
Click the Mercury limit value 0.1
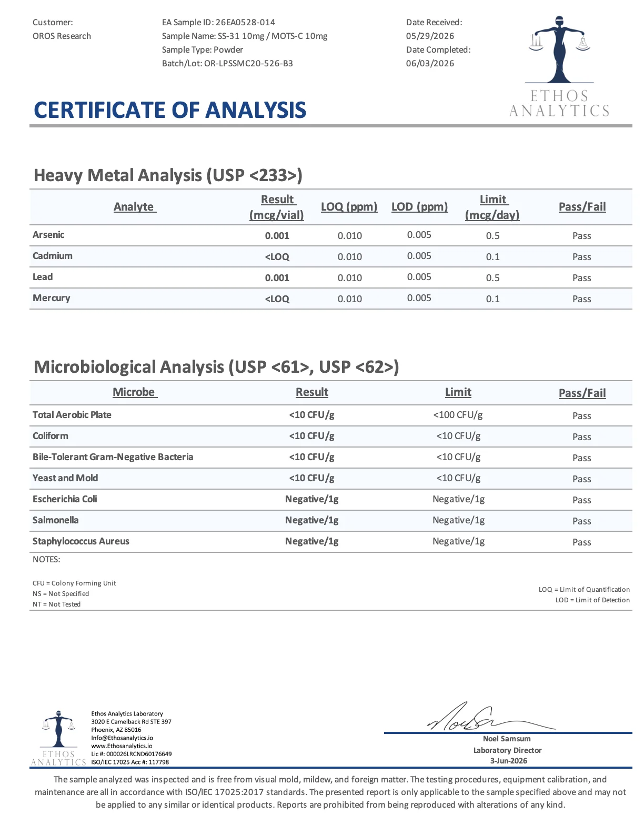coord(493,299)
